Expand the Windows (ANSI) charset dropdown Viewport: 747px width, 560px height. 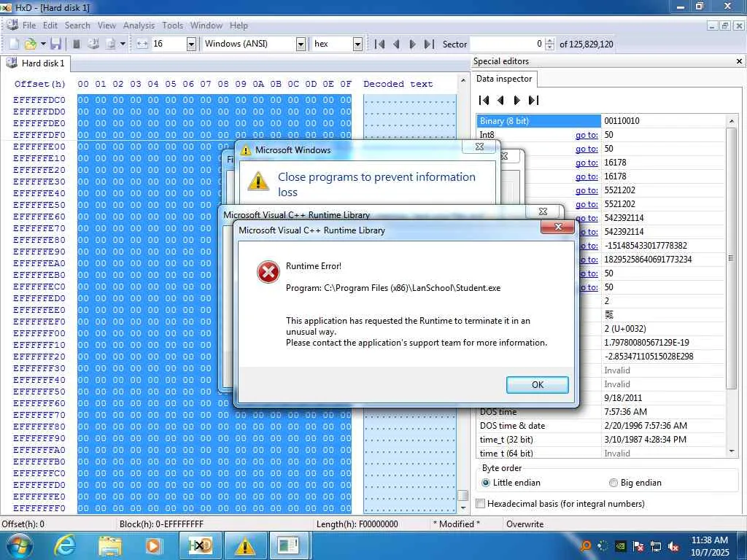(x=301, y=44)
